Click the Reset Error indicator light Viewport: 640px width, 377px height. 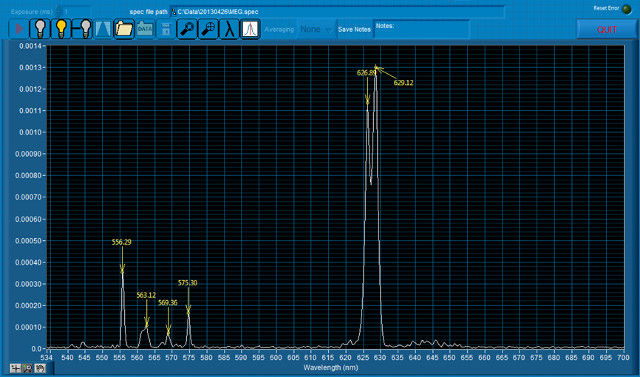click(x=627, y=9)
